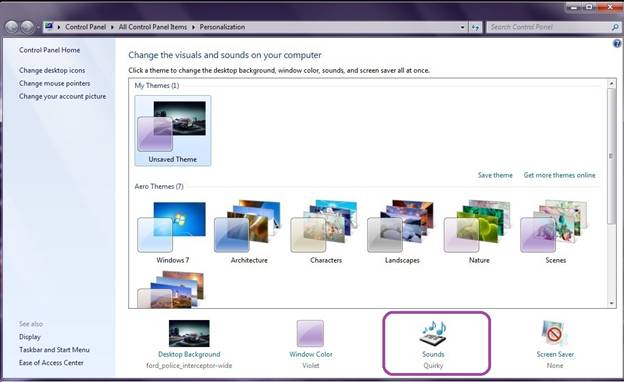Select the Landscapes theme
The width and height of the screenshot is (624, 382).
point(402,233)
